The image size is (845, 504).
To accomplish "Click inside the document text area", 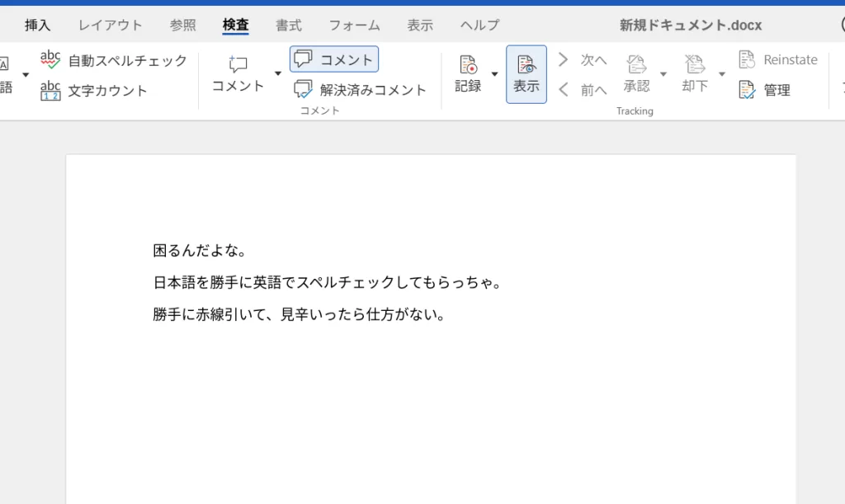I will [x=330, y=280].
